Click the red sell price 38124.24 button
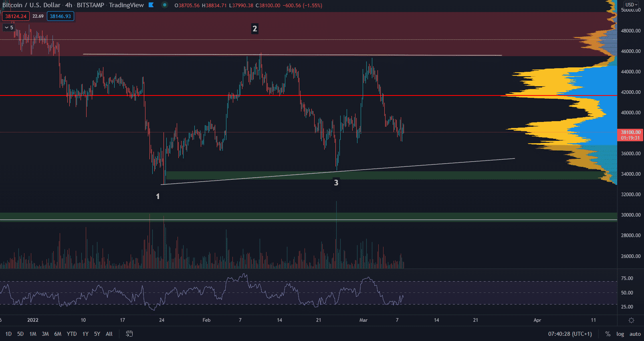The height and width of the screenshot is (341, 644). (x=16, y=16)
